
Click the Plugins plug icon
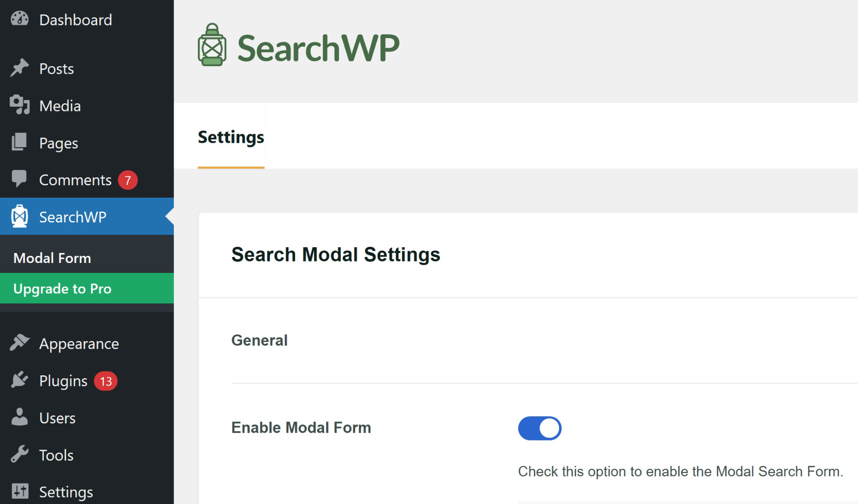(19, 380)
